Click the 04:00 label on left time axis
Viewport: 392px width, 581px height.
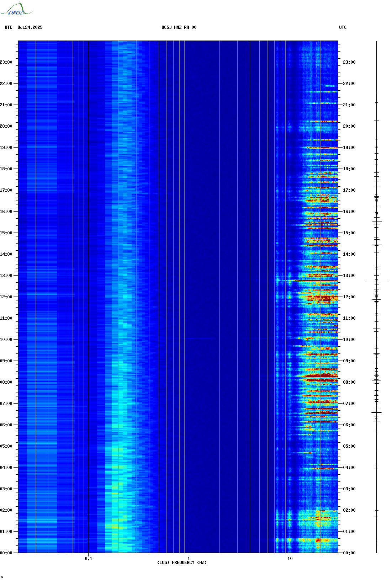pos(6,468)
